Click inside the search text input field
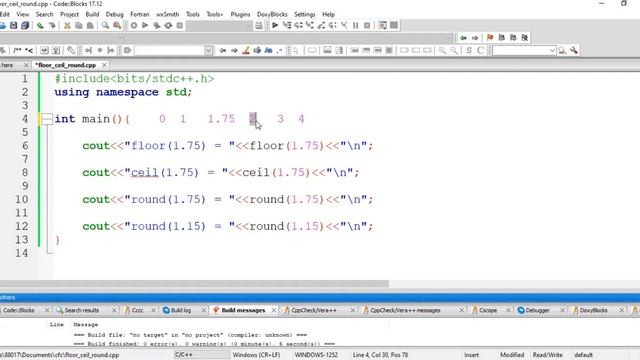This screenshot has height=360, width=640. point(520,50)
